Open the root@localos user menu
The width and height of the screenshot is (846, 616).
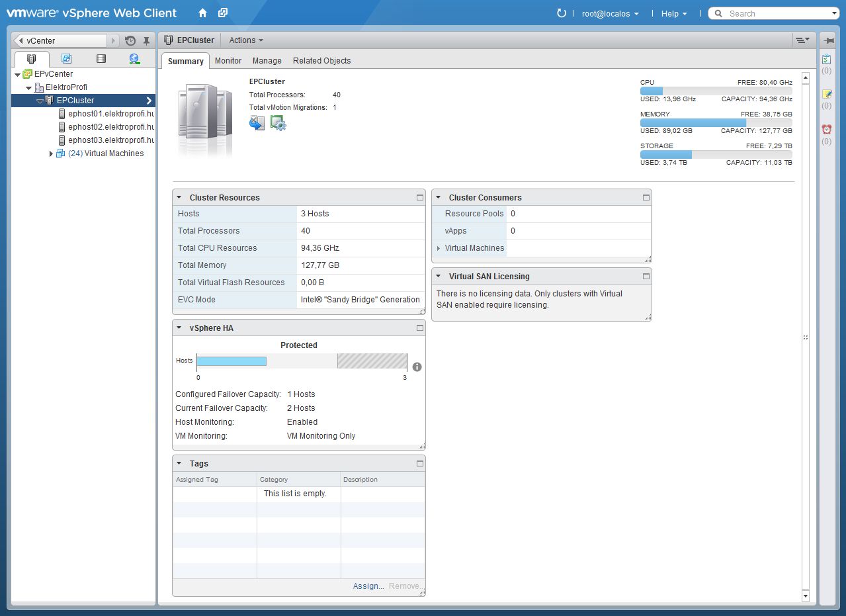(610, 13)
